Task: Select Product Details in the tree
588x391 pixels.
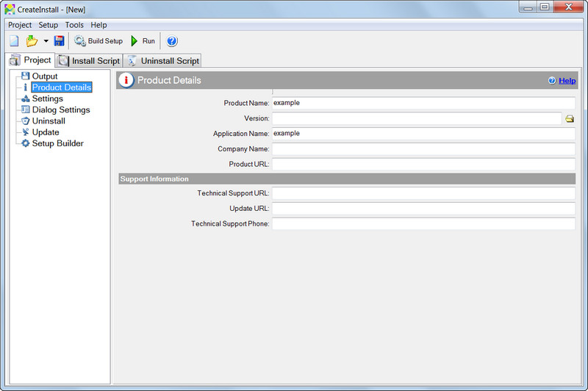Action: (x=62, y=87)
